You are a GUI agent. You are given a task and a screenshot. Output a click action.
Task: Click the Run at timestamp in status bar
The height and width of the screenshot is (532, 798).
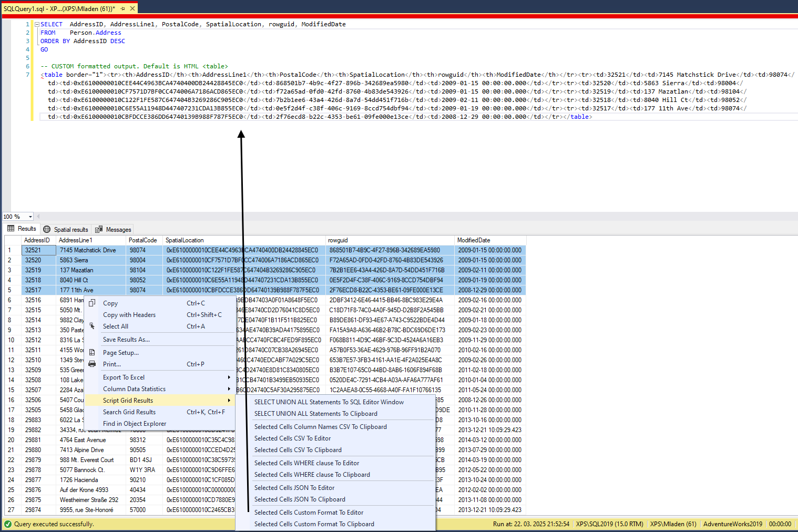531,524
